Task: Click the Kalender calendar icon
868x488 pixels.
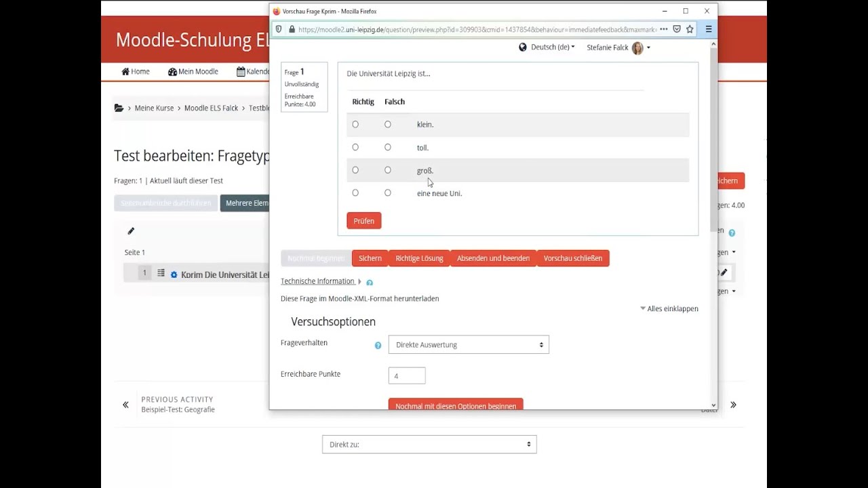Action: 241,72
